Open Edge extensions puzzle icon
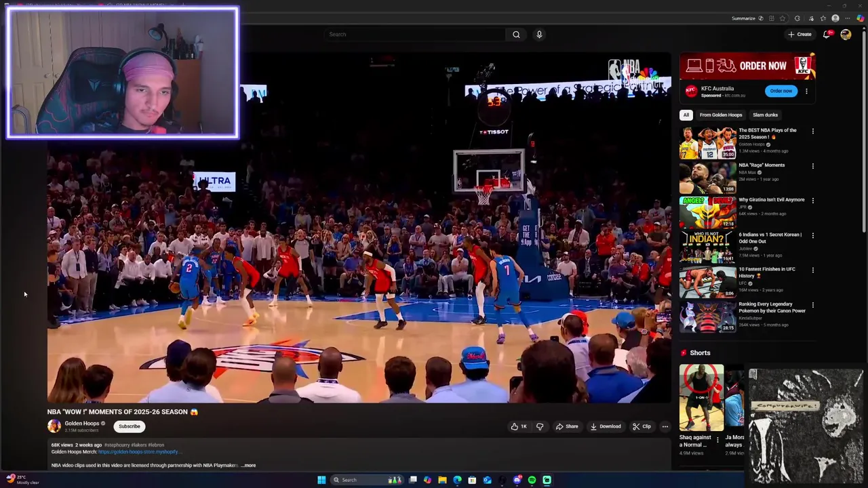 (797, 18)
